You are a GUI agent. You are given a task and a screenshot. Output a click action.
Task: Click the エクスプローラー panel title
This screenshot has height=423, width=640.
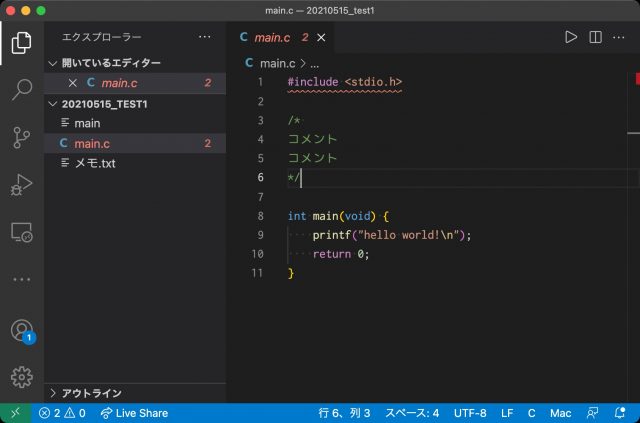point(102,37)
